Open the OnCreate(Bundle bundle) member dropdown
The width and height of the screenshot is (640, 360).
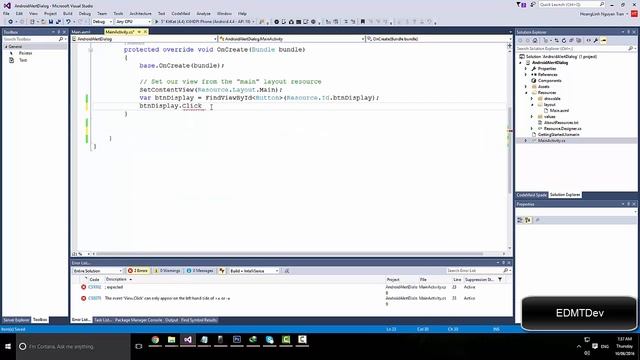(439, 39)
